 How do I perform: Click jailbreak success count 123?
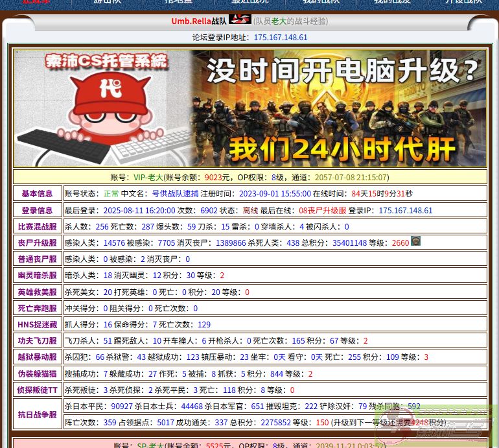point(193,357)
